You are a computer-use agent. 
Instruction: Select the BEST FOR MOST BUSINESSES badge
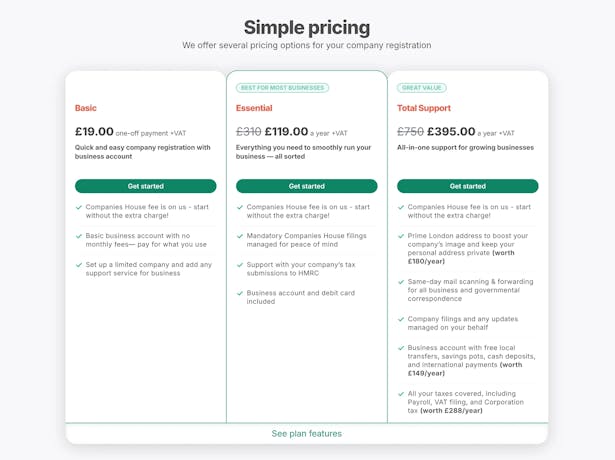pyautogui.click(x=282, y=88)
